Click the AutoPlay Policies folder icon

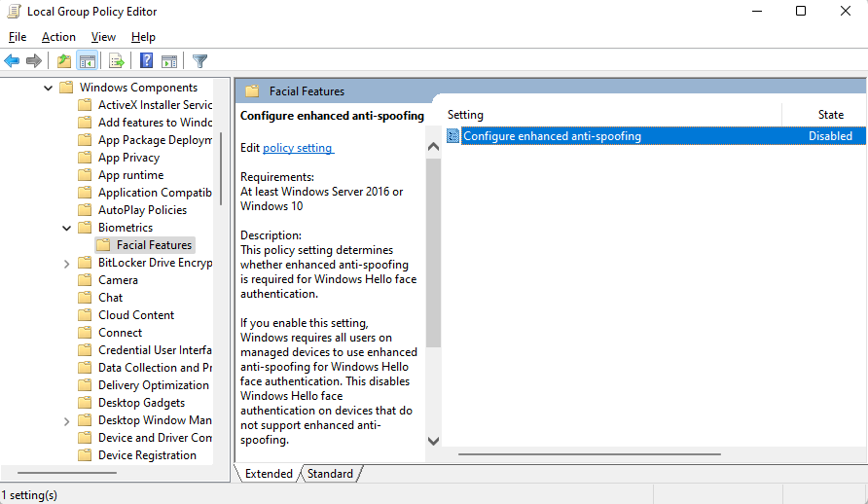point(85,210)
